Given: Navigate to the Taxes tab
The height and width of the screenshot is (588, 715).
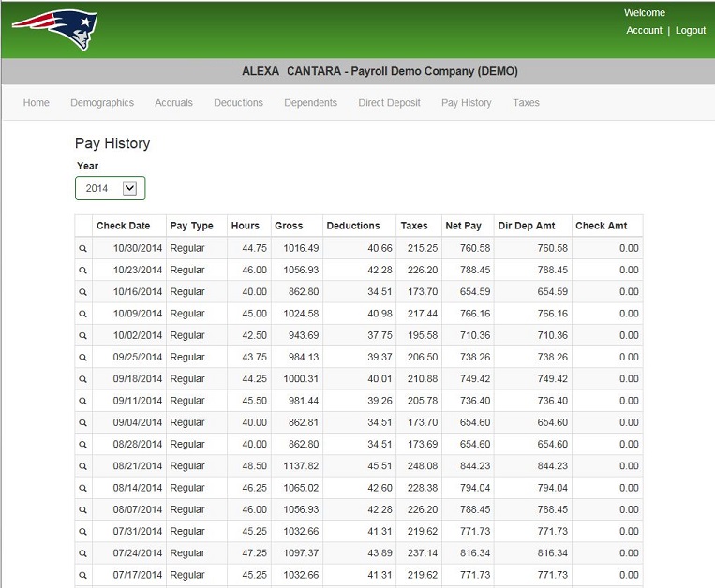Looking at the screenshot, I should (x=526, y=103).
